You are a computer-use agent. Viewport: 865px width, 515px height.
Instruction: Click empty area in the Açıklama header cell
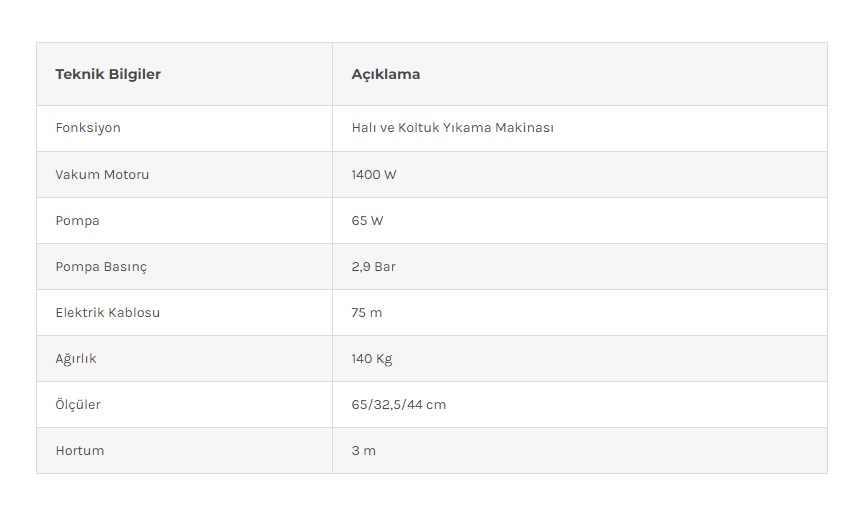click(x=623, y=74)
